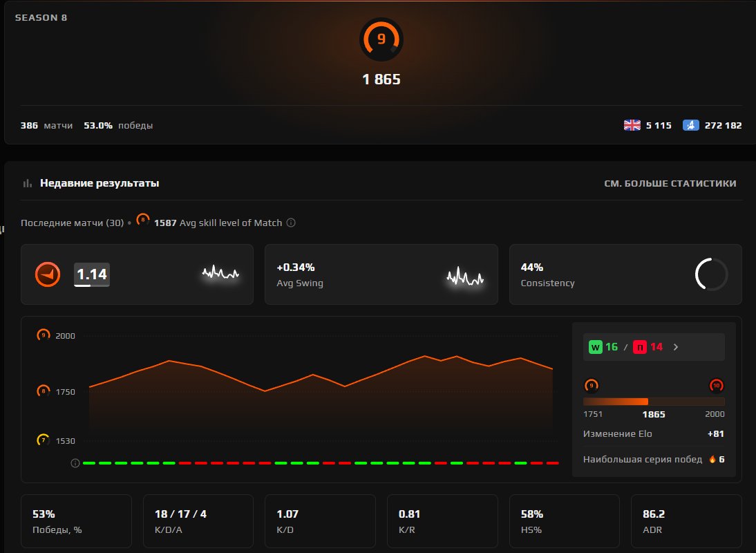Click the 1.14 rating value
Screen dimensions: 756x553
[x=92, y=274]
